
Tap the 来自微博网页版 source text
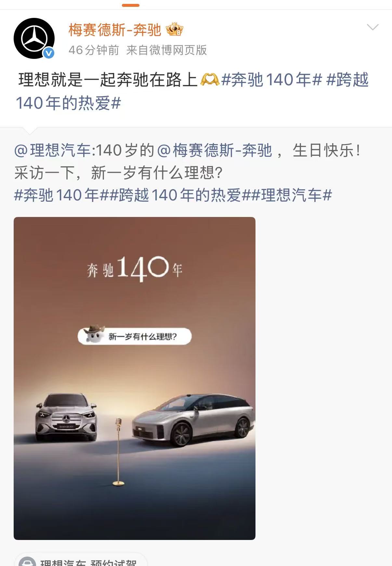(166, 50)
